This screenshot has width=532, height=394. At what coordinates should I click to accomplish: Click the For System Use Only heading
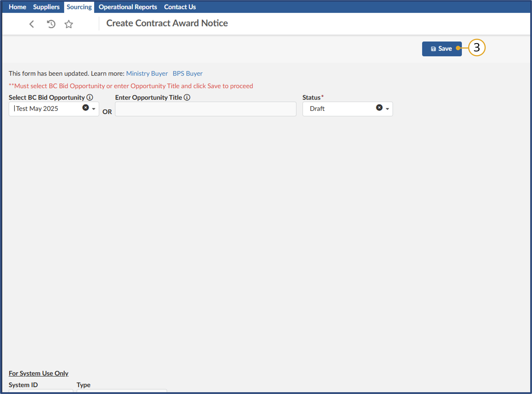pos(38,373)
